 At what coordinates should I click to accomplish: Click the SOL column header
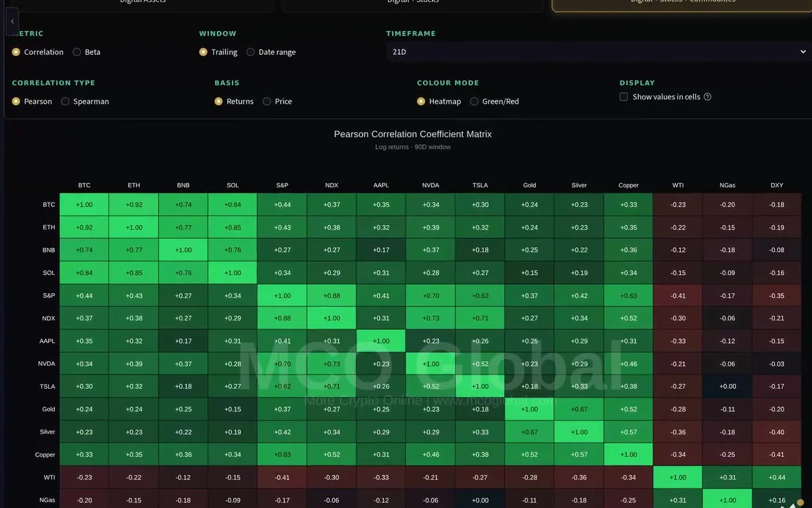point(233,185)
